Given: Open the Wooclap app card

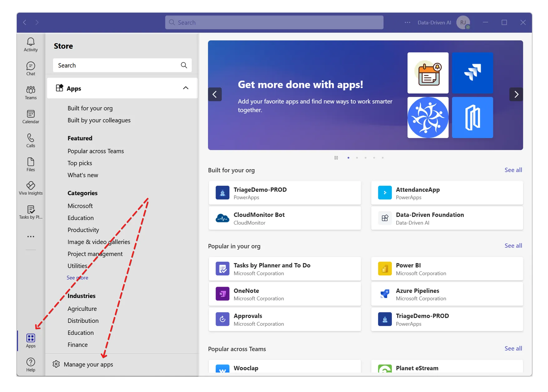Looking at the screenshot, I should coord(285,366).
